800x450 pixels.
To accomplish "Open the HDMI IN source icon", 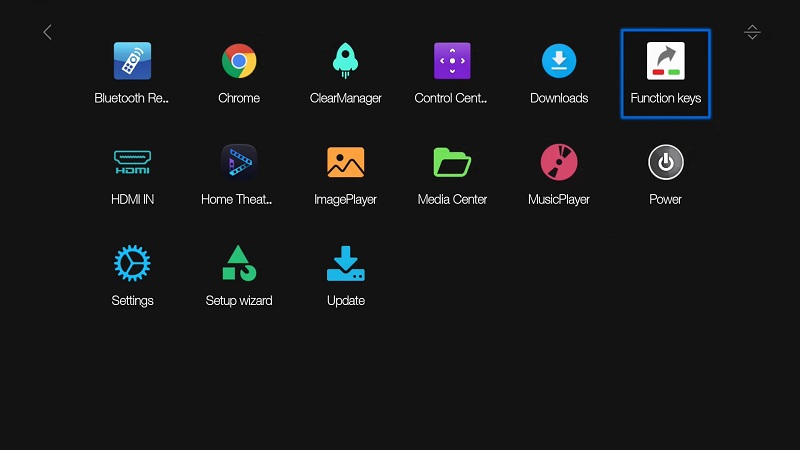I will pyautogui.click(x=132, y=162).
